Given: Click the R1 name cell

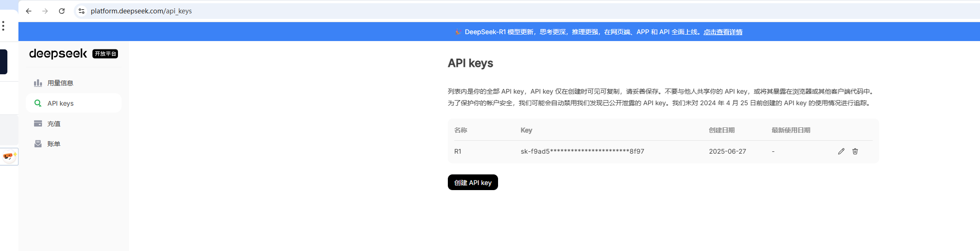Looking at the screenshot, I should pos(458,151).
